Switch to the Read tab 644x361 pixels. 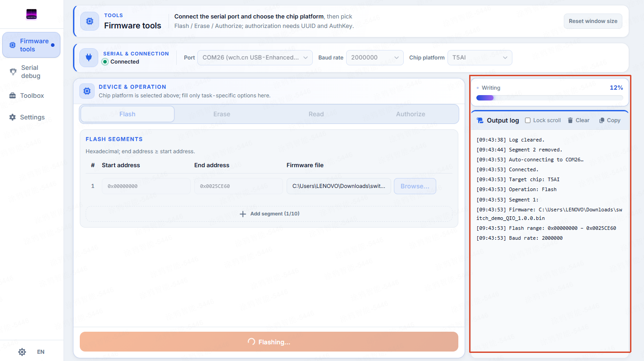point(316,114)
